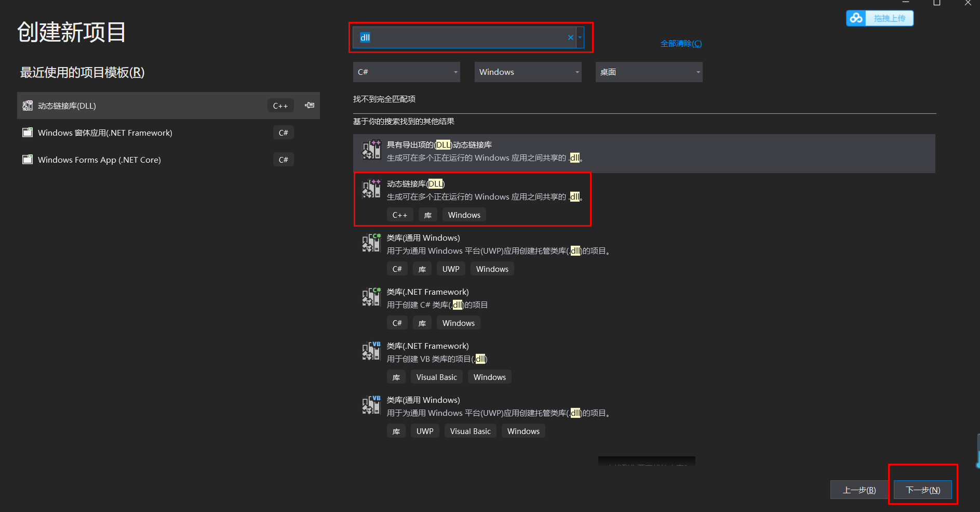This screenshot has width=980, height=512.
Task: Clear the search box using the X icon
Action: 570,37
